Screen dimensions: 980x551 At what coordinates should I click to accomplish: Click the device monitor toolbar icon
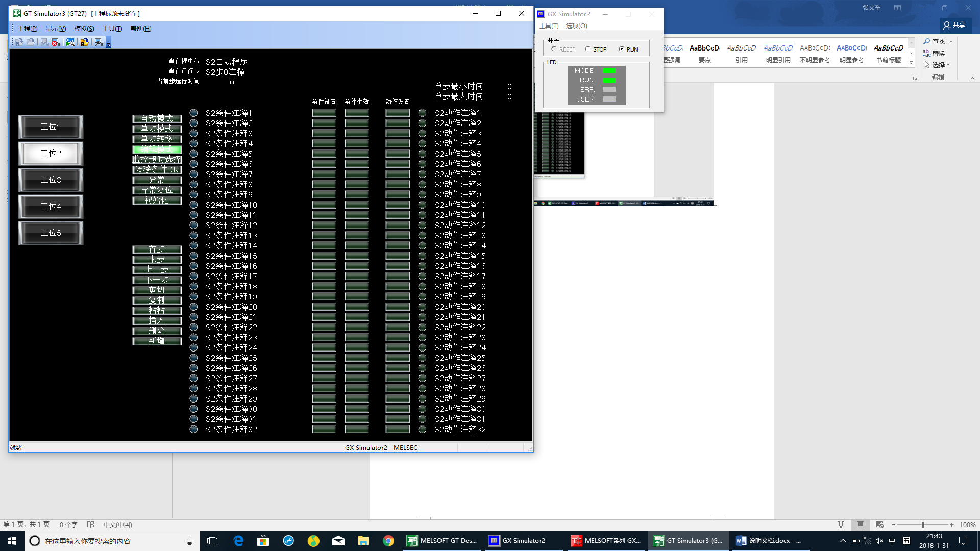click(x=70, y=42)
